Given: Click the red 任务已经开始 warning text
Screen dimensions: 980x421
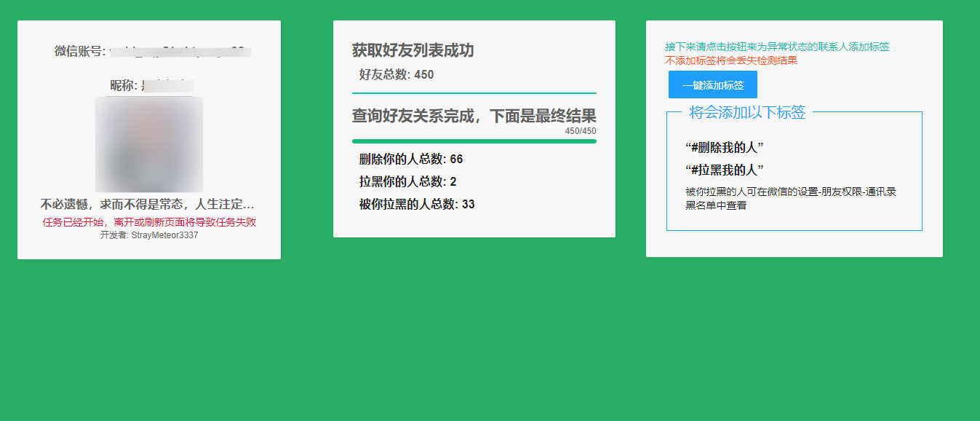Looking at the screenshot, I should (149, 222).
